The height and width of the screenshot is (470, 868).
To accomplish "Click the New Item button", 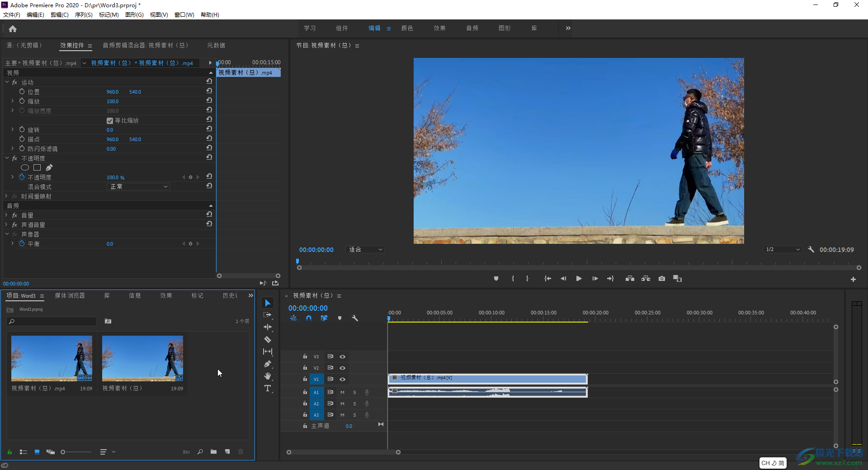I will (x=227, y=451).
